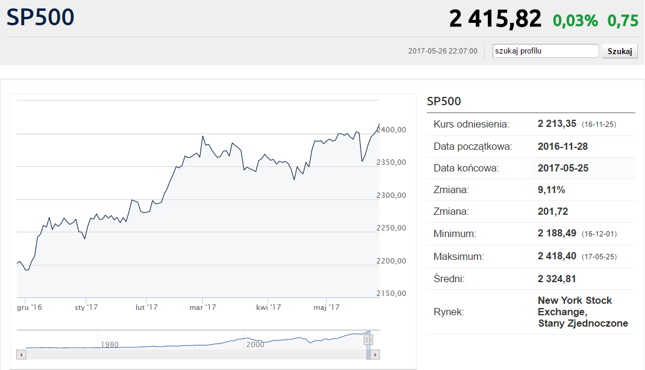Click the gru '16 x-axis label
The height and width of the screenshot is (370, 645).
click(x=30, y=307)
